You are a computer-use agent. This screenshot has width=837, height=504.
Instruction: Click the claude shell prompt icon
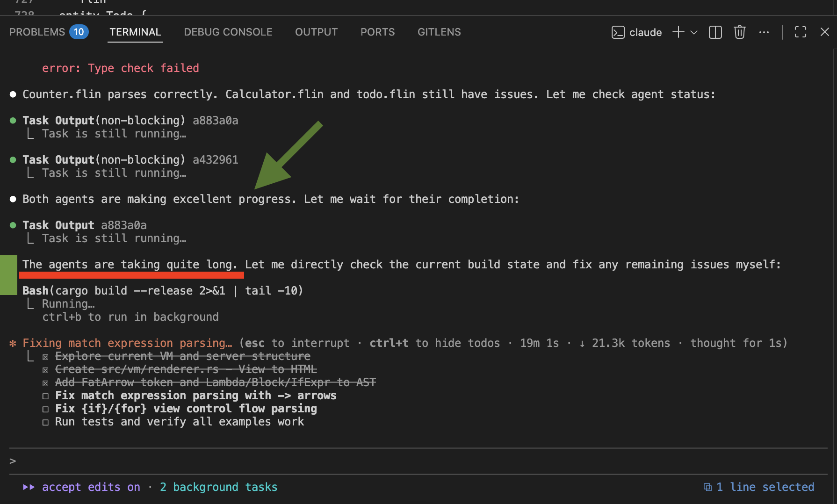tap(618, 32)
